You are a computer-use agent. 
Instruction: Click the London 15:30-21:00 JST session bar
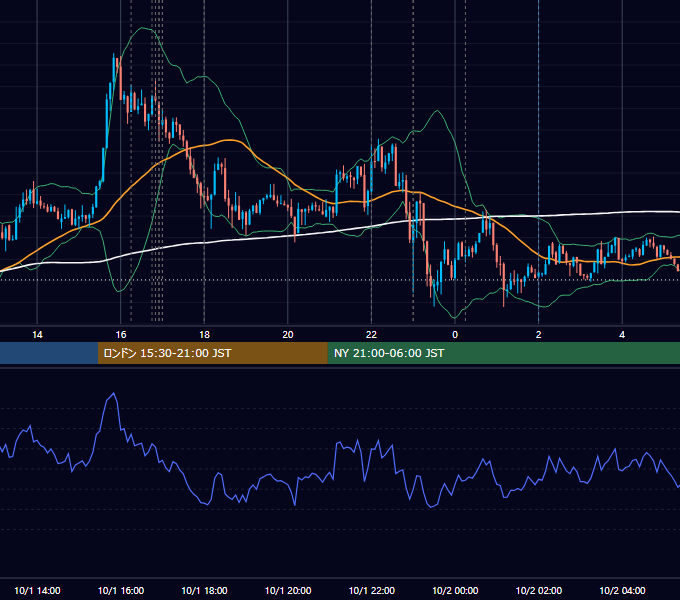point(212,353)
